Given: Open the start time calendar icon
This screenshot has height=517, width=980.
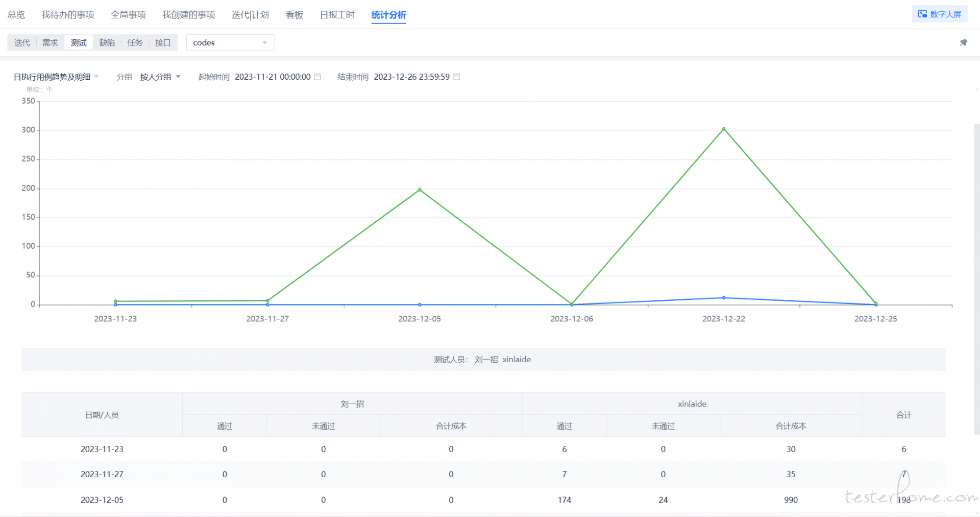Looking at the screenshot, I should tap(317, 77).
